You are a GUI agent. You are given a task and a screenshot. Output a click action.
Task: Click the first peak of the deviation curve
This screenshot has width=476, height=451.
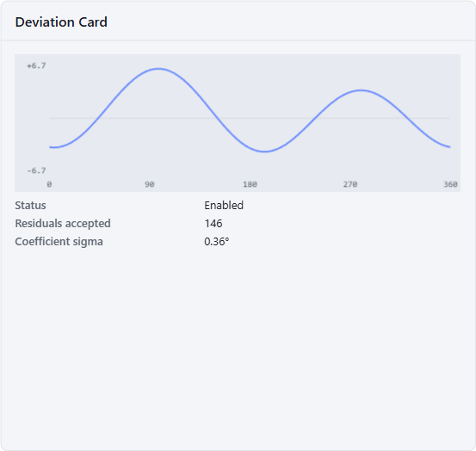pyautogui.click(x=158, y=69)
